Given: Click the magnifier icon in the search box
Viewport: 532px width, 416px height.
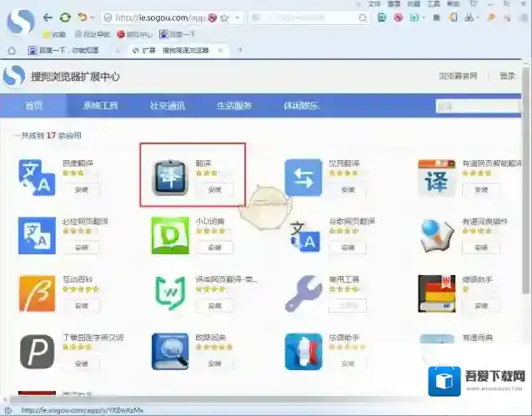Looking at the screenshot, I should click(x=363, y=18).
